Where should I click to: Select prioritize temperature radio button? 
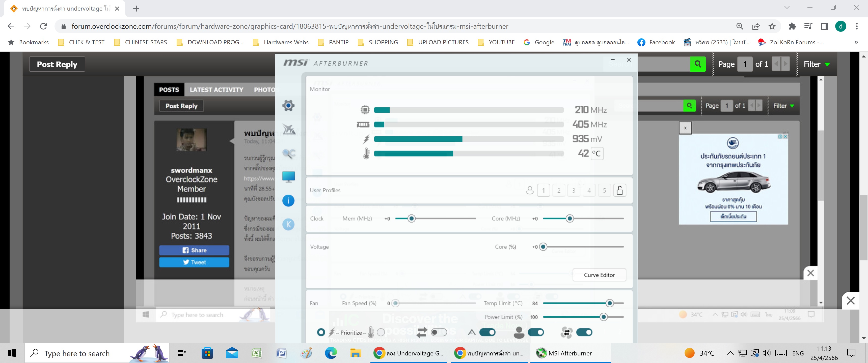click(381, 333)
